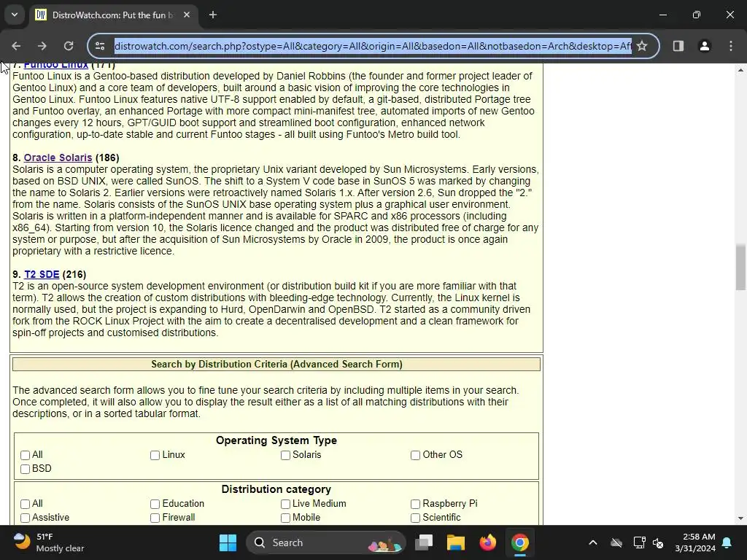Click the Distribution category heading
The height and width of the screenshot is (560, 747).
point(276,489)
